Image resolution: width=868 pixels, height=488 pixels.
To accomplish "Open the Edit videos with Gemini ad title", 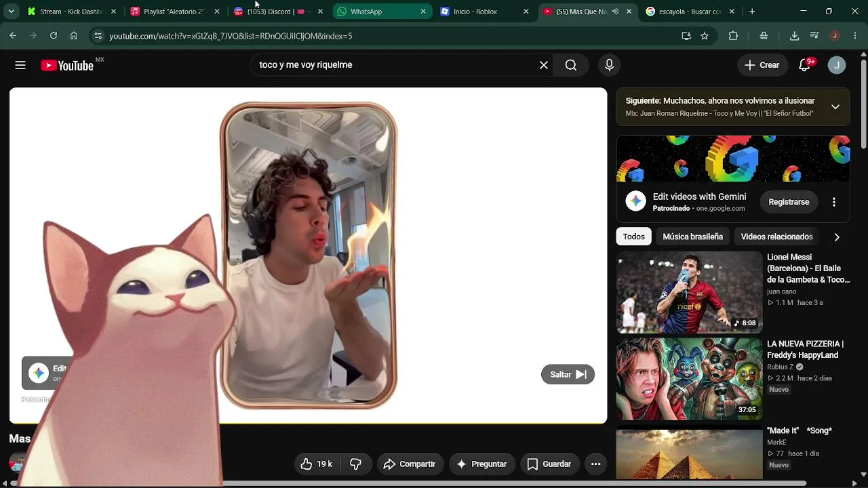I will tap(699, 197).
